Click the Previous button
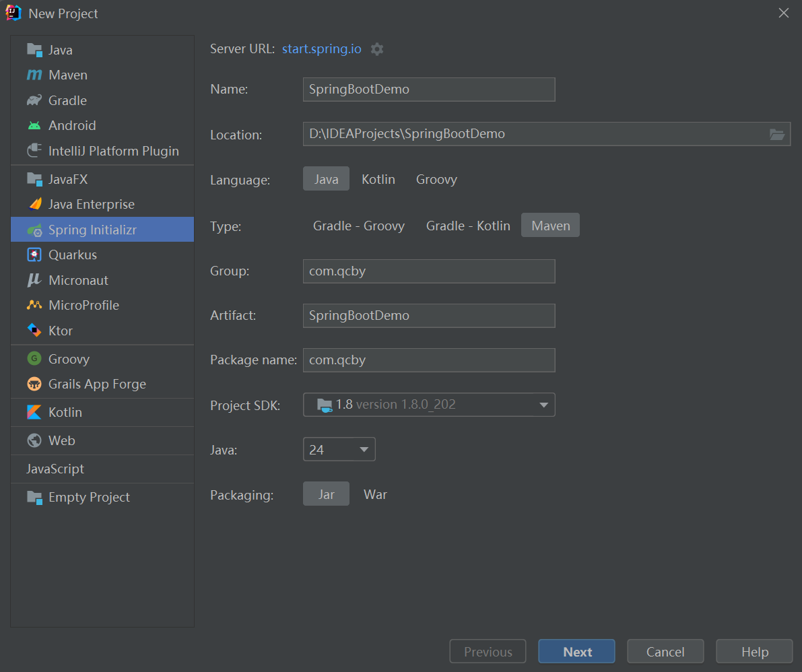 [x=488, y=651]
